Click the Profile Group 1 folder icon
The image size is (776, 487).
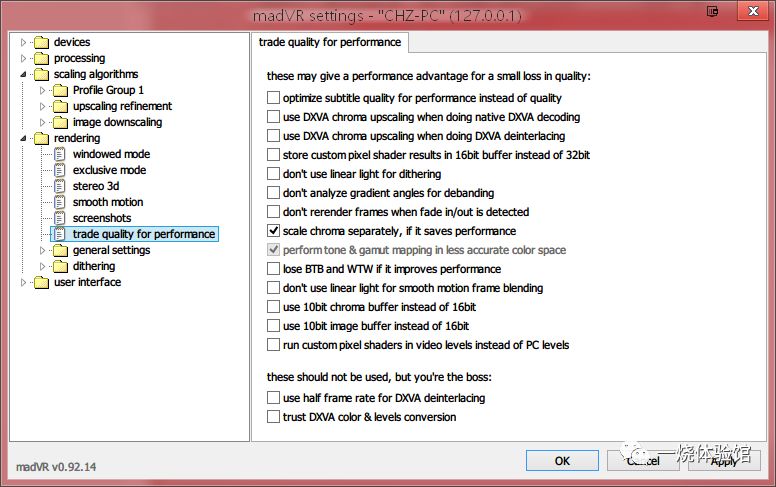[60, 91]
